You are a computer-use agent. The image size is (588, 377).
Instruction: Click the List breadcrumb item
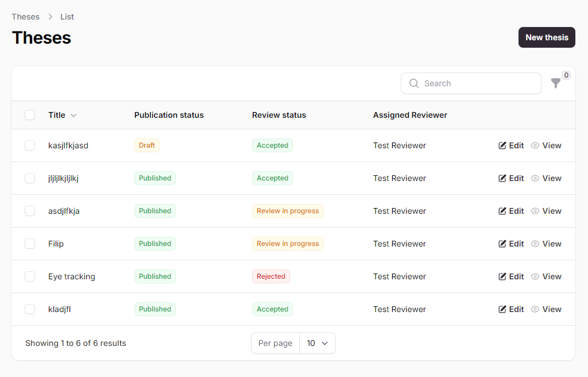67,17
